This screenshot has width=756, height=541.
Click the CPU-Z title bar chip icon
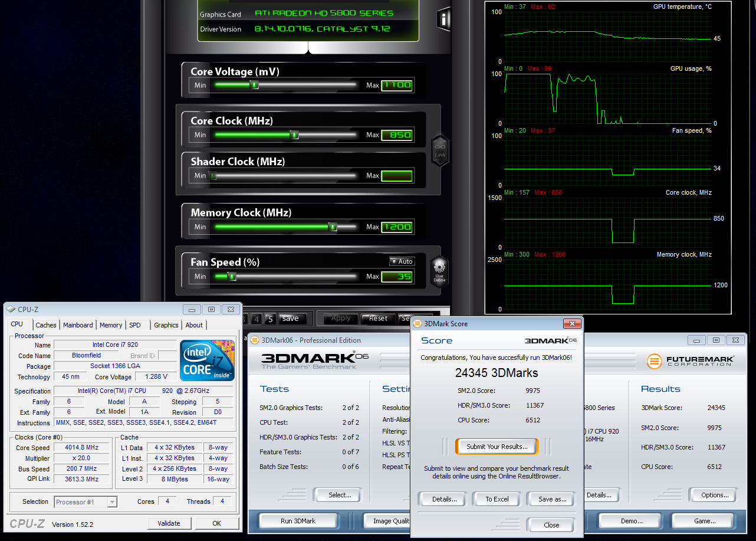point(11,309)
